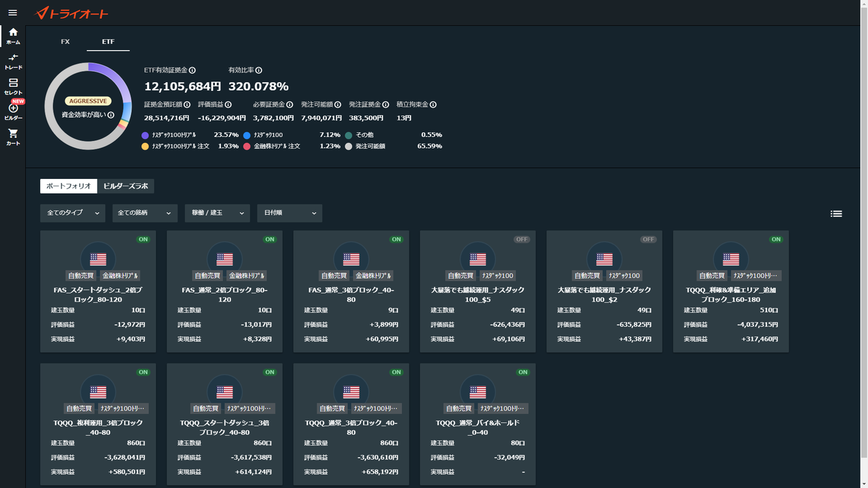868x488 pixels.
Task: Open strategy title 大暴落でも継続運用_ナスダック100_$2
Action: [x=604, y=294]
